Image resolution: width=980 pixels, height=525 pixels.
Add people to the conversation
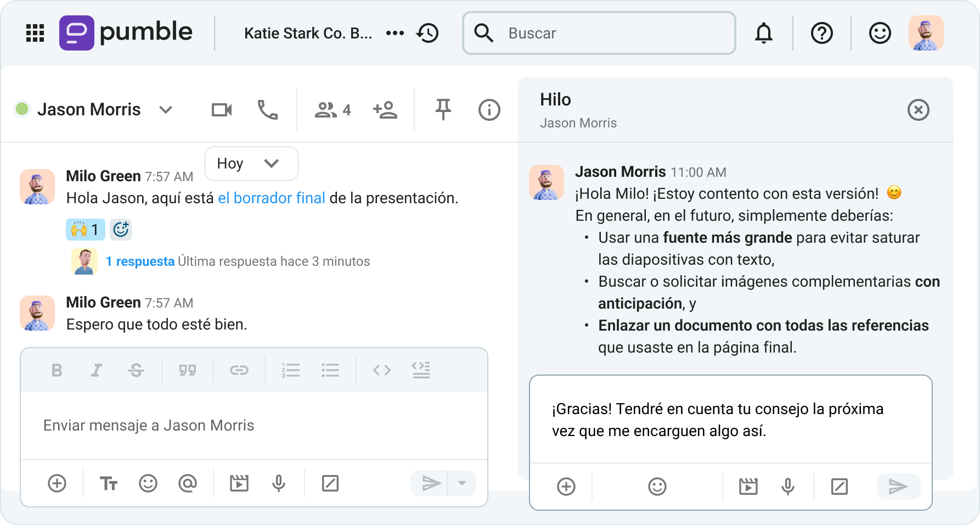click(x=386, y=109)
